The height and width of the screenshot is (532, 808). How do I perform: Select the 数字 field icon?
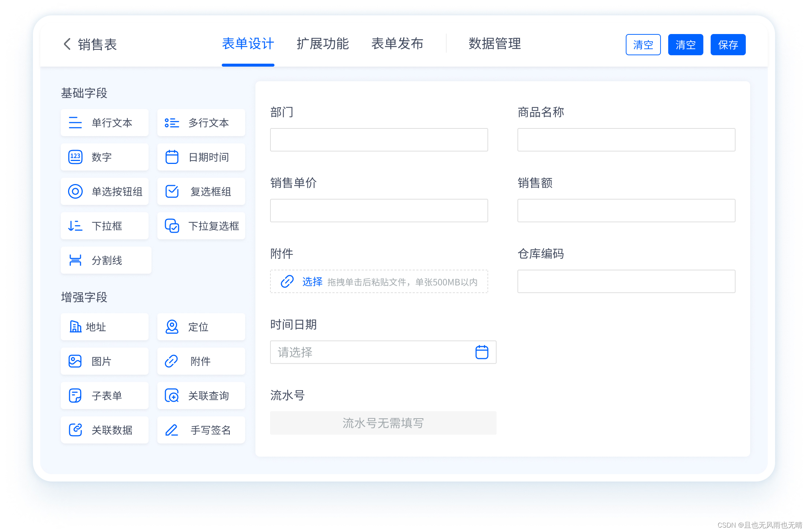75,157
